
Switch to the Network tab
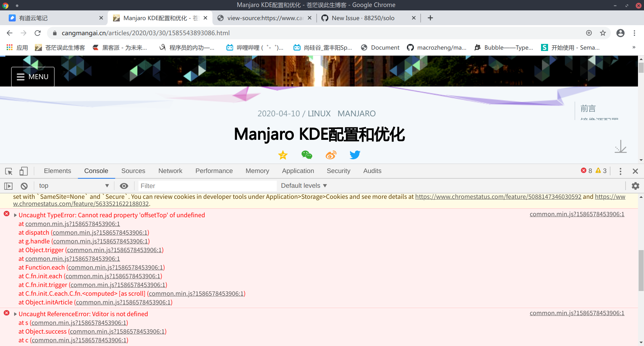170,171
